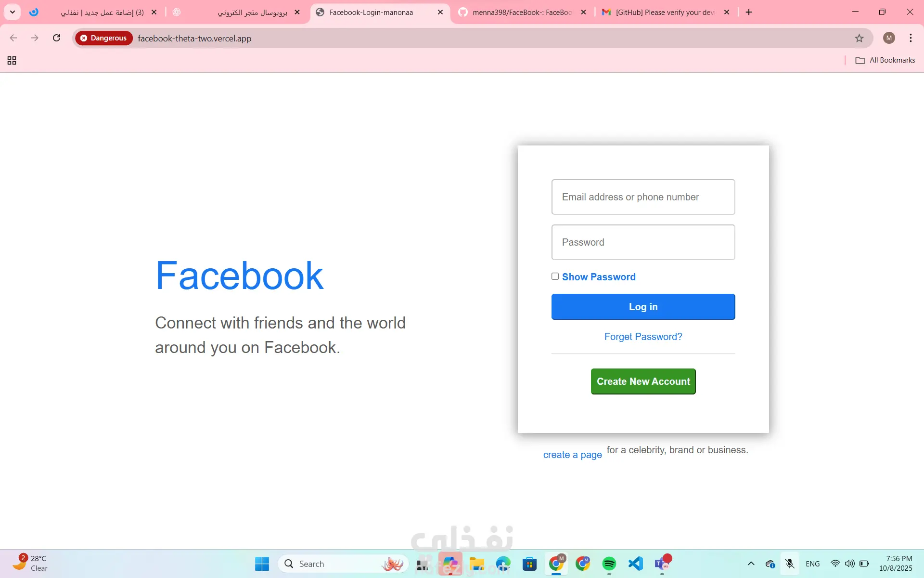Toggle the muted microphone tray icon
The image size is (924, 578).
(x=789, y=564)
